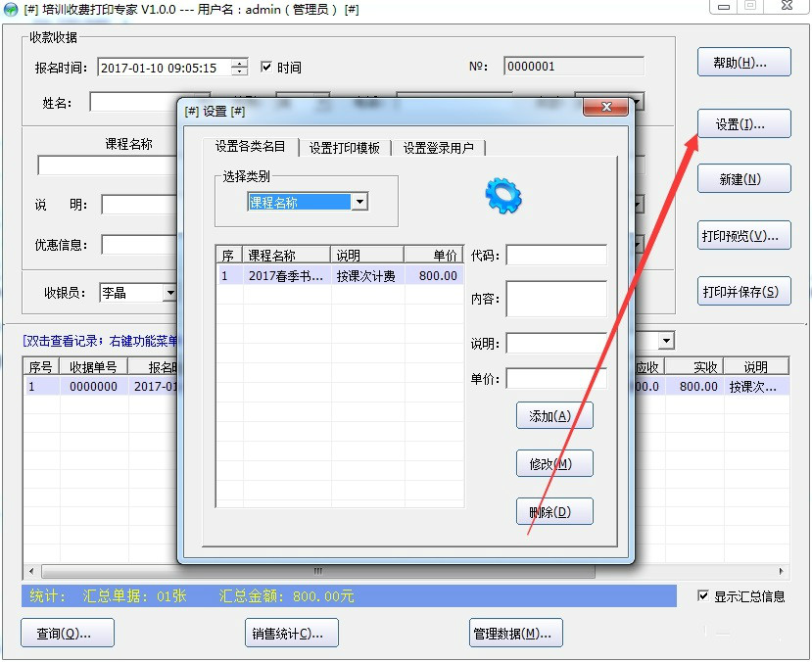812x662 pixels.
Task: Click the 打印并保存(S) button
Action: pyautogui.click(x=744, y=291)
